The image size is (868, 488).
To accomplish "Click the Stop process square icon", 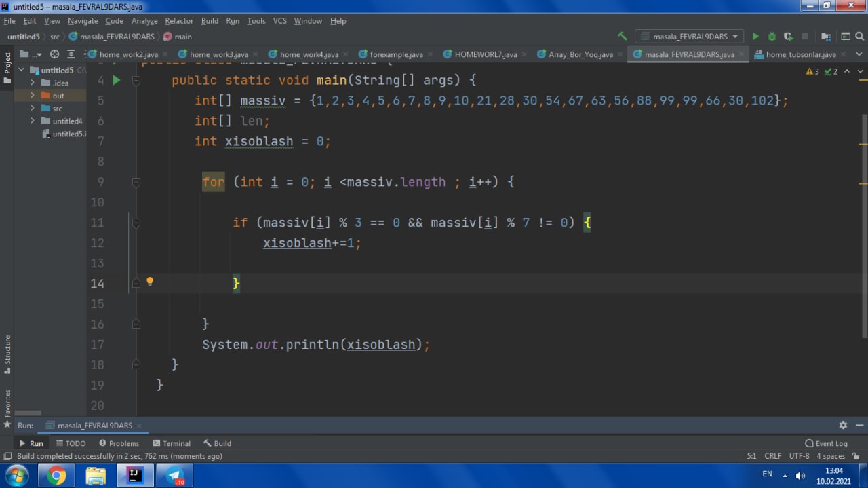I will pos(805,36).
